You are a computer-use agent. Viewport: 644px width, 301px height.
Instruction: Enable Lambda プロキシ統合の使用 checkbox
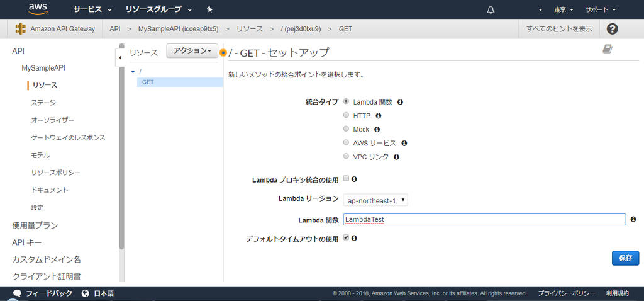pyautogui.click(x=346, y=178)
